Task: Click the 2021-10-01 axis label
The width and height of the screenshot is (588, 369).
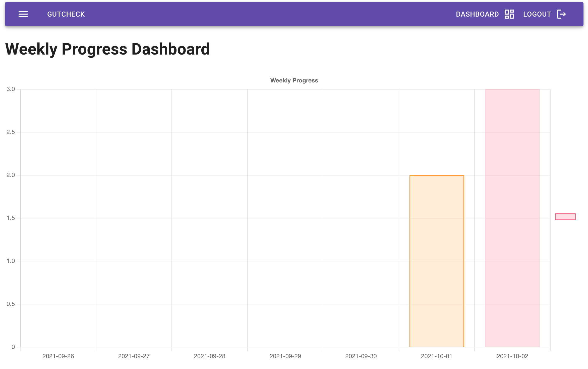Action: click(436, 356)
